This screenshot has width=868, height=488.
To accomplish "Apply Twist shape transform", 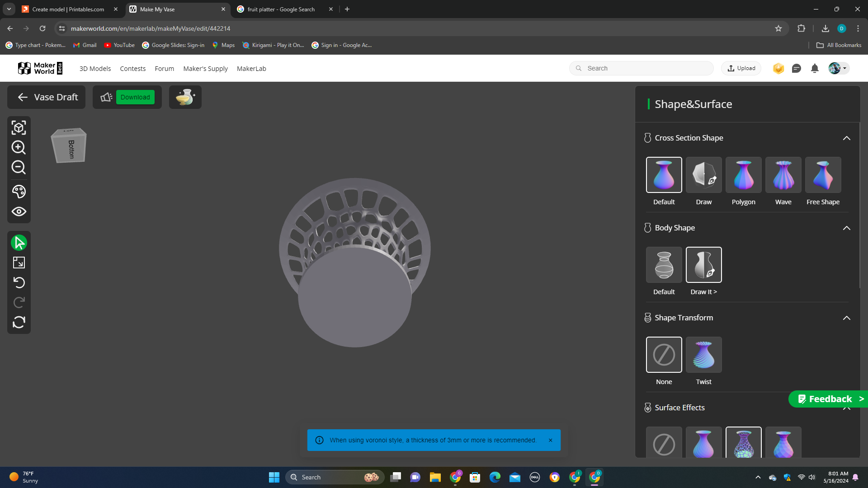I will tap(703, 355).
